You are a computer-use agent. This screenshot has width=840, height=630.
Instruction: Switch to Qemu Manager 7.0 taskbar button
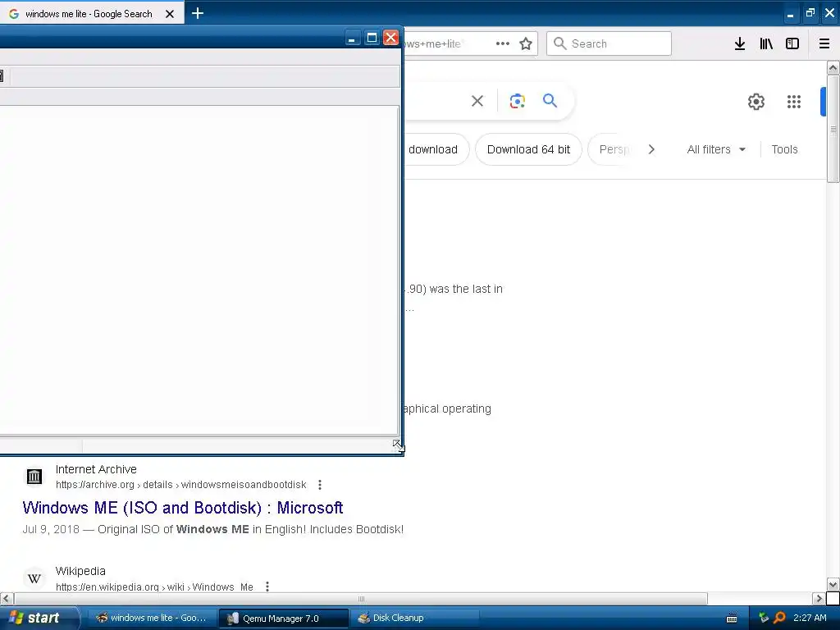click(283, 619)
